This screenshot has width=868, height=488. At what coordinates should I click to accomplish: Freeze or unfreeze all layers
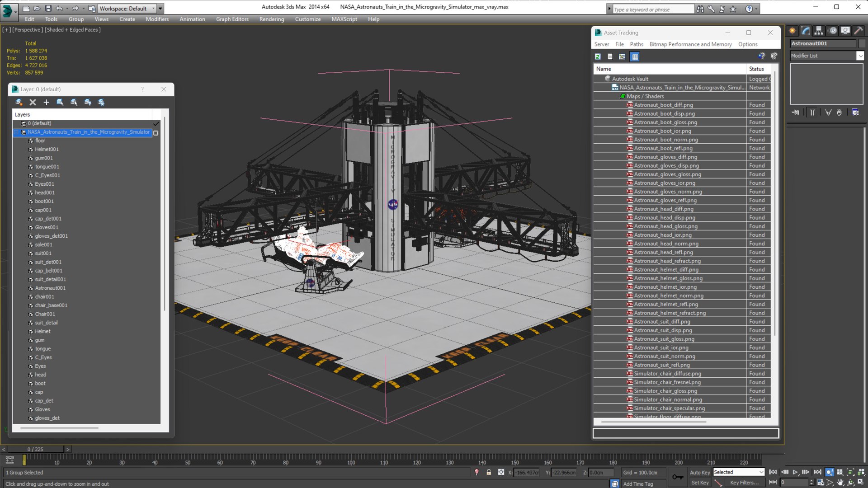101,102
